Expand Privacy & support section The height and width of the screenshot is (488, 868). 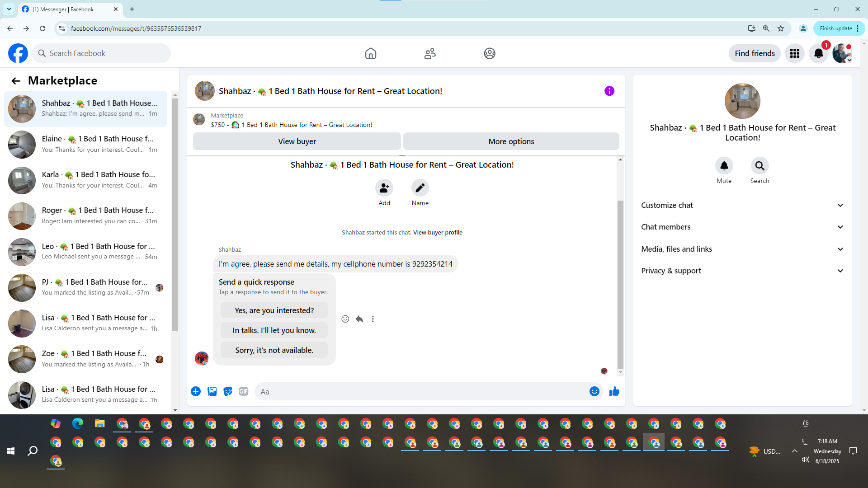[x=742, y=271]
